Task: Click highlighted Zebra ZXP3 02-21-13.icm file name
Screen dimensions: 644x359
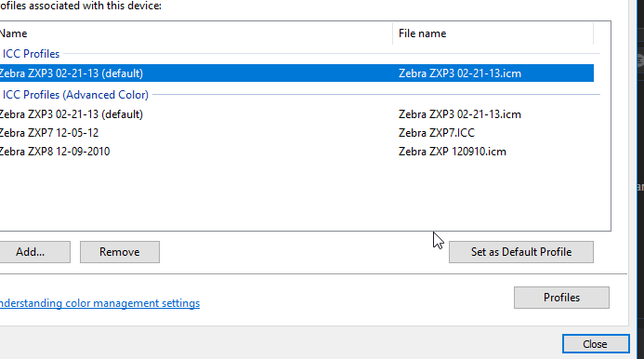Action: [x=460, y=73]
